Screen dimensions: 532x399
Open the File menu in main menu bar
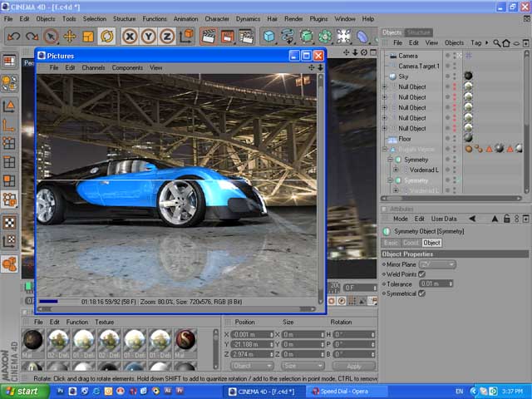point(8,18)
